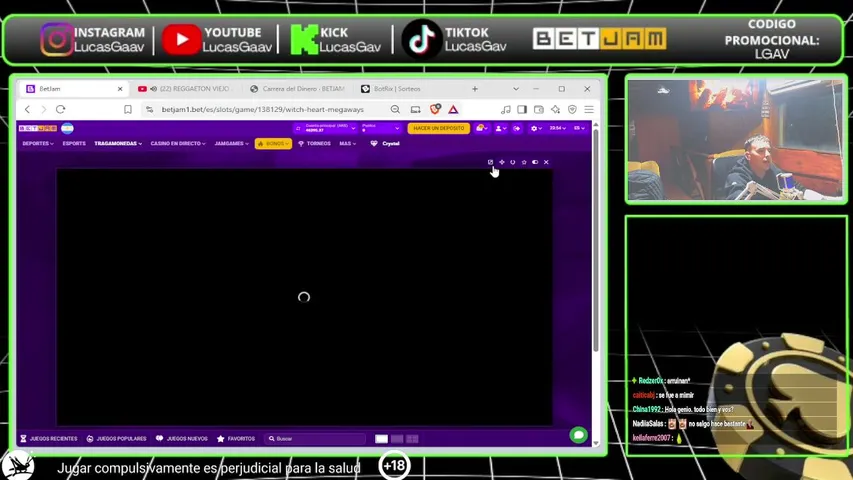Toggle the game mode switch above game
Viewport: 853px width, 480px height.
point(535,162)
